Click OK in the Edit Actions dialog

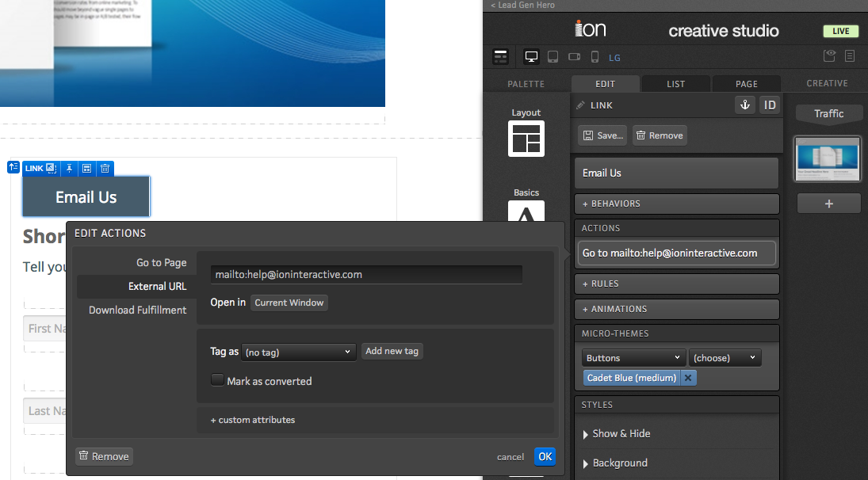pos(545,456)
